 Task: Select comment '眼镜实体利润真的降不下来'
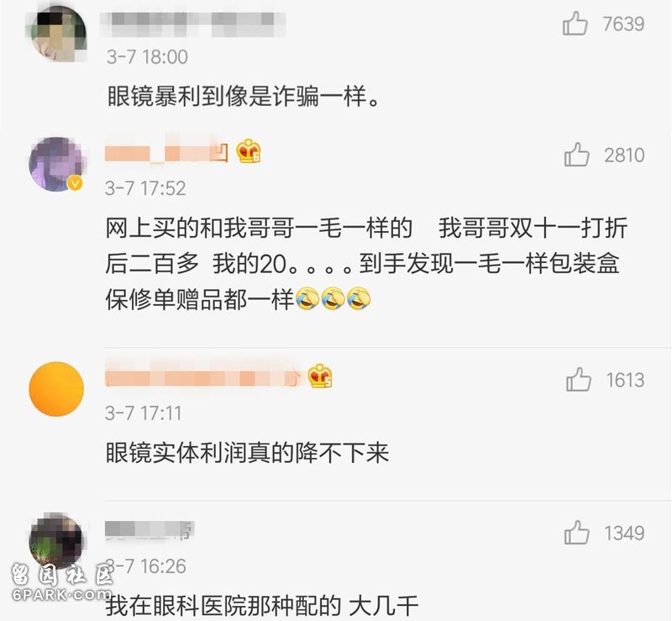[247, 453]
